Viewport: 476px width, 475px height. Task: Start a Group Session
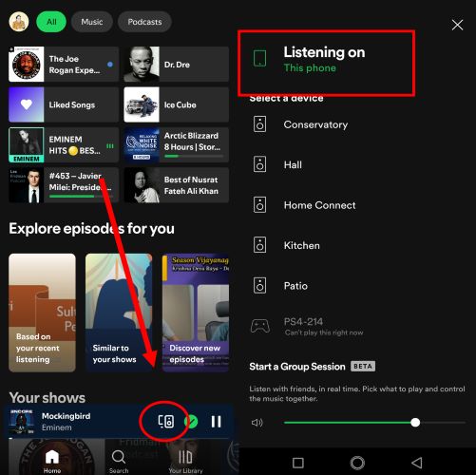[x=297, y=367]
